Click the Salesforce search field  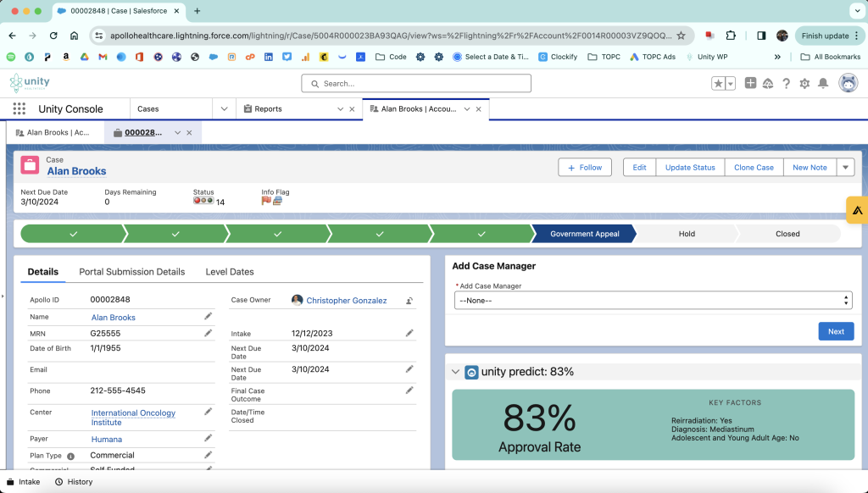coord(416,83)
